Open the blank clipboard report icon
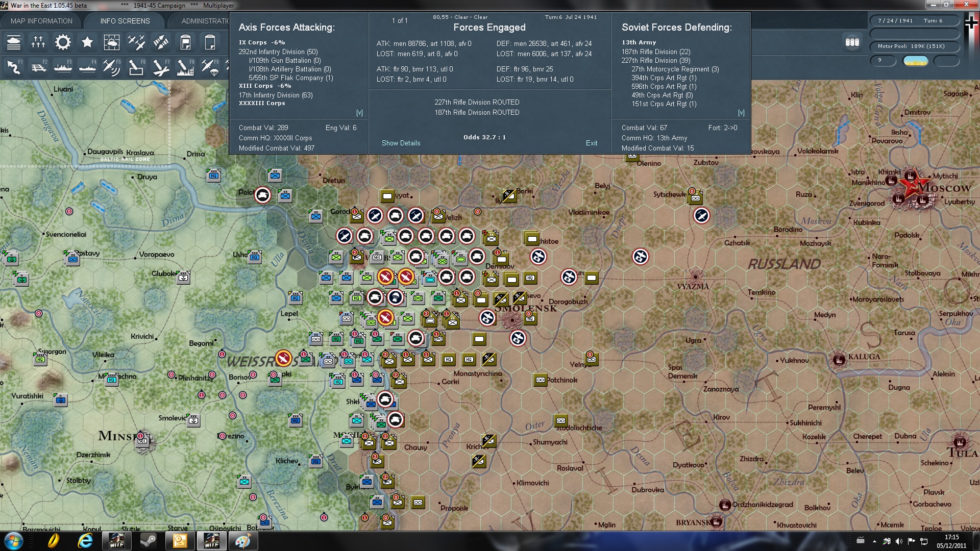 (x=210, y=42)
